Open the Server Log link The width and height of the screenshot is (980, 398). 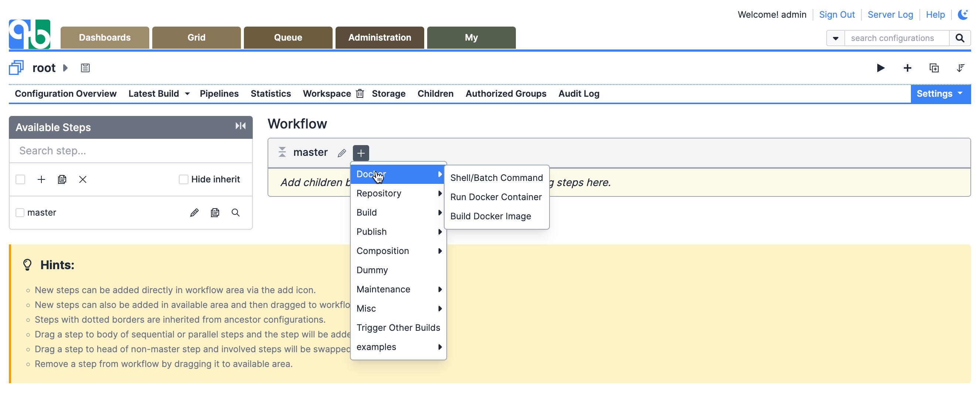pos(890,14)
